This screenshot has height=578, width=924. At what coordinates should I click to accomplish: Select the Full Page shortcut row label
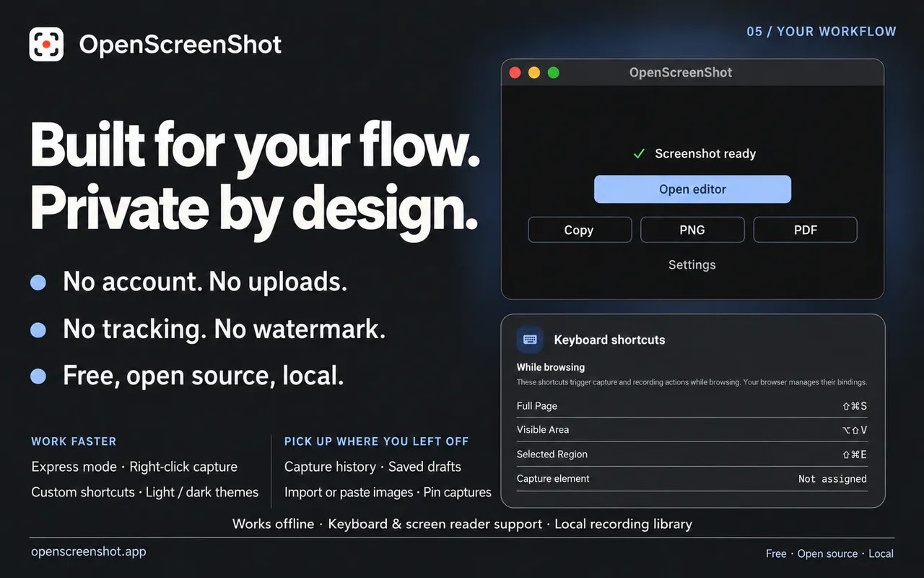pyautogui.click(x=537, y=406)
